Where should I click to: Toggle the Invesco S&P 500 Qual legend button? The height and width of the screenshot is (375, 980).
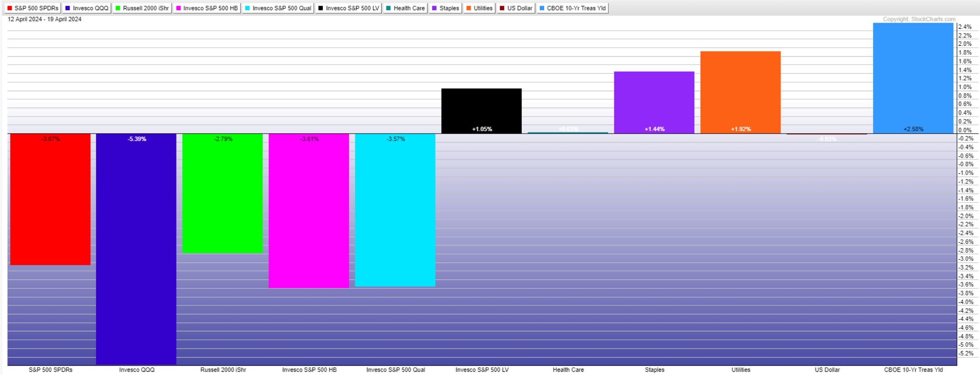[x=278, y=8]
